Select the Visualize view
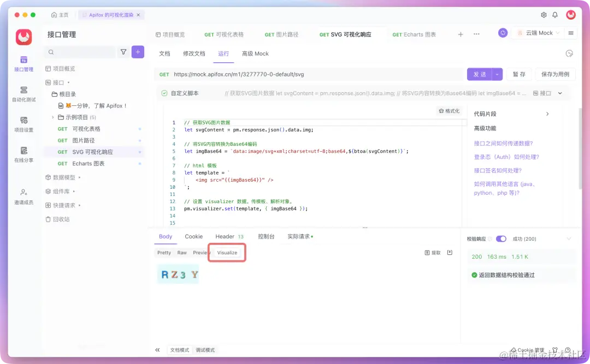590x364 pixels. click(x=227, y=253)
